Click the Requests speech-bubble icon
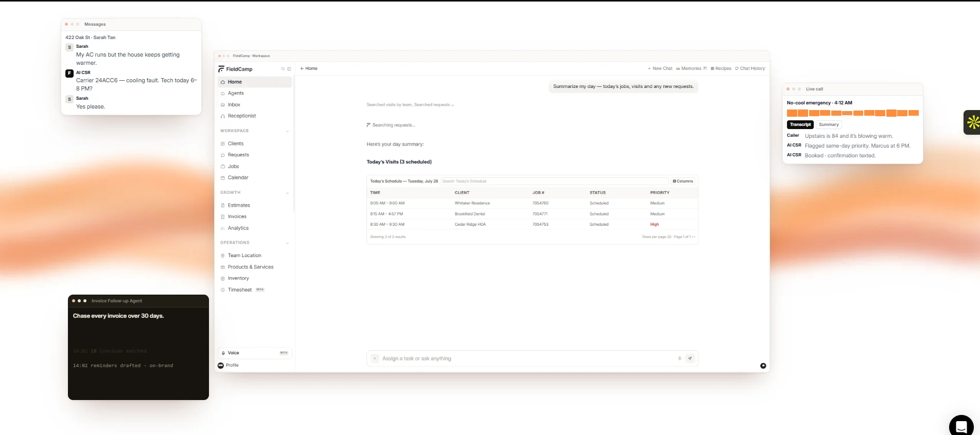Viewport: 980px width, 435px height. click(x=223, y=155)
